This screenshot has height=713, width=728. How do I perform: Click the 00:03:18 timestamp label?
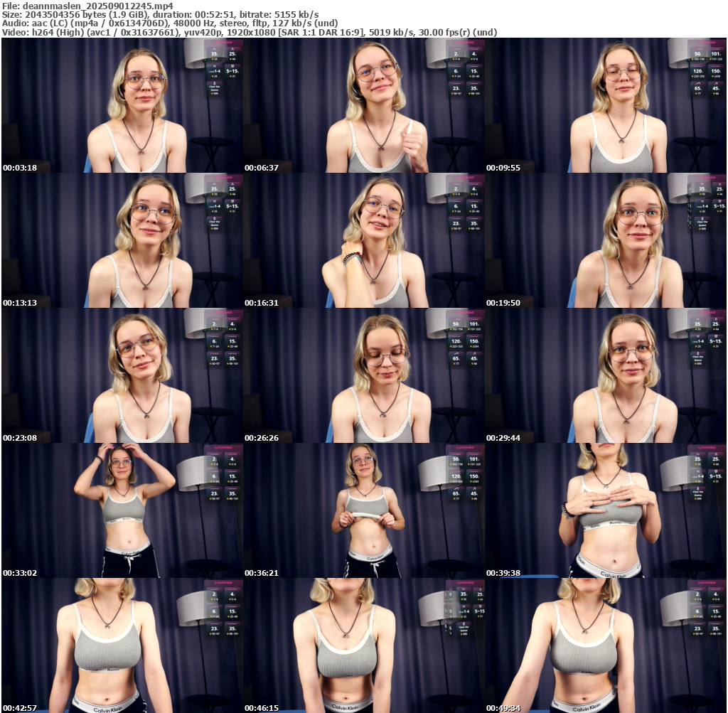[20, 168]
